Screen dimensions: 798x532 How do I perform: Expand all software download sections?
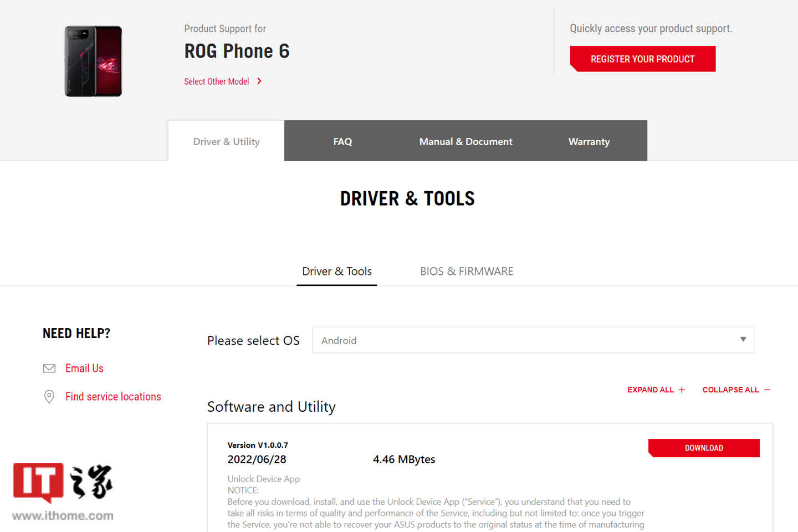point(656,390)
